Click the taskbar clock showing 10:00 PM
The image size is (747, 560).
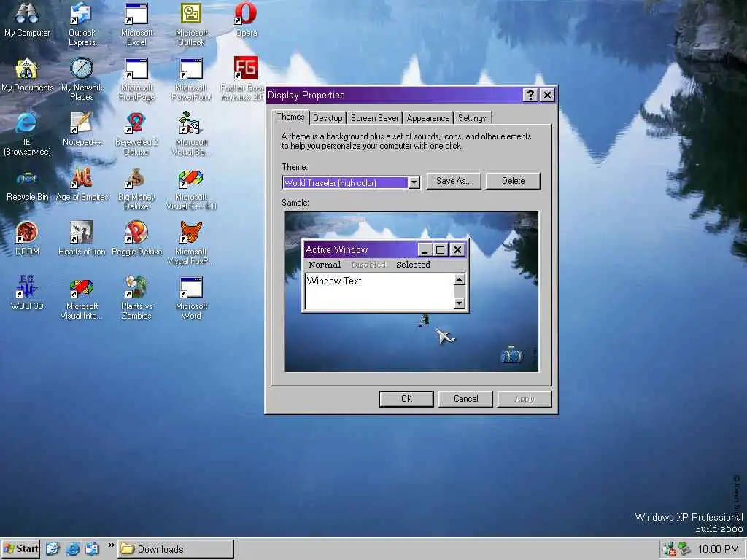(x=718, y=550)
